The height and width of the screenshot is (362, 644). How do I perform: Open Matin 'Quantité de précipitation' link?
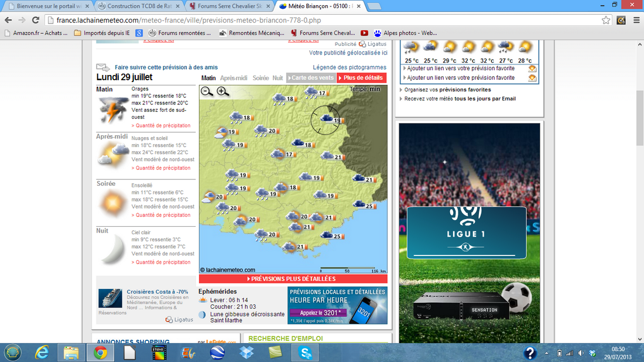pos(161,125)
